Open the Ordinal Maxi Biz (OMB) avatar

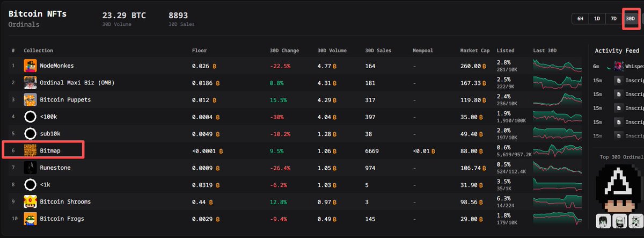[30, 83]
